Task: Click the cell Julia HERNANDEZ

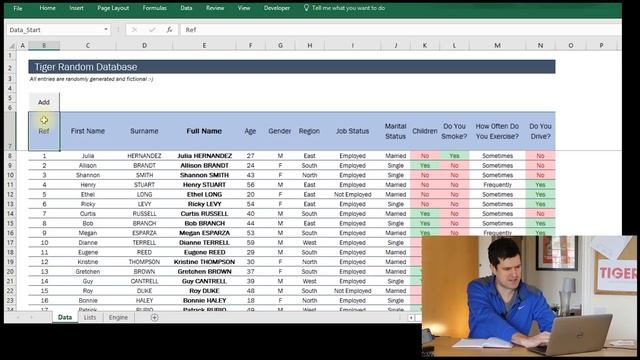Action: point(204,156)
